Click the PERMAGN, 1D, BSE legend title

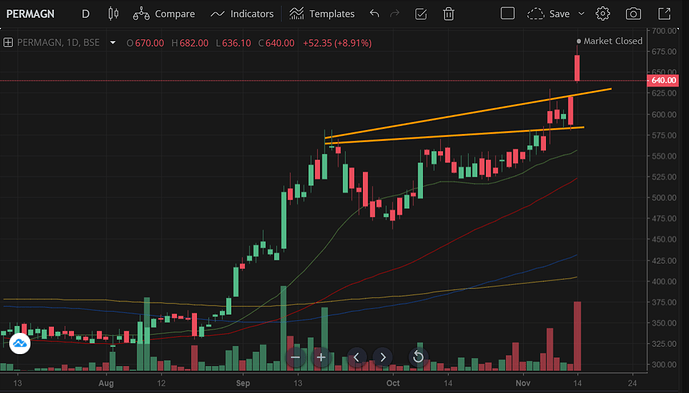[x=58, y=43]
